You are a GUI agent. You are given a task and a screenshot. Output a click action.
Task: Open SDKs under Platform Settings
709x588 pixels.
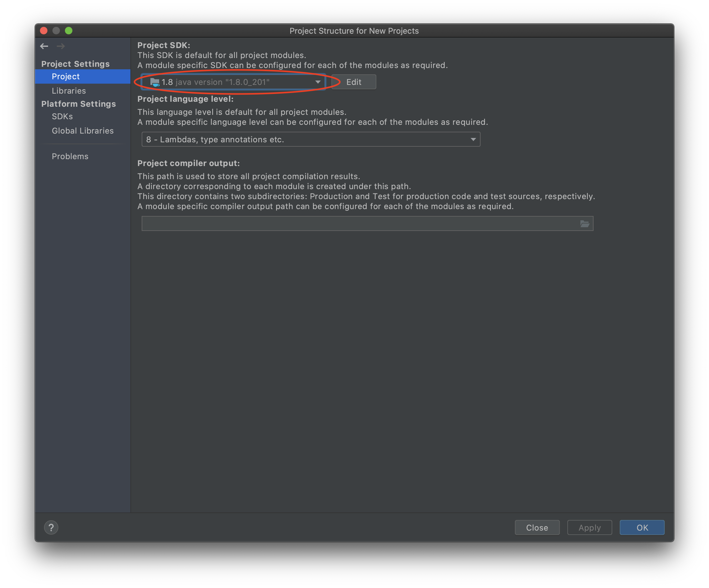point(62,116)
